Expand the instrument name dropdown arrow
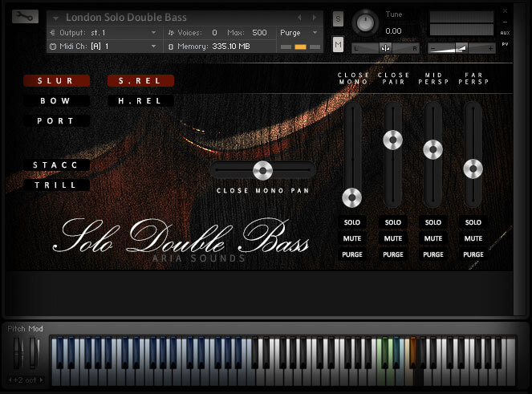 [x=55, y=18]
